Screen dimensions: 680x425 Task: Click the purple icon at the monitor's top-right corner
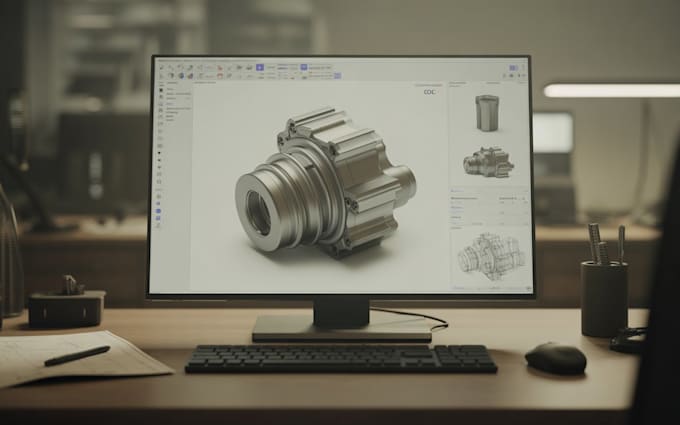tap(513, 68)
